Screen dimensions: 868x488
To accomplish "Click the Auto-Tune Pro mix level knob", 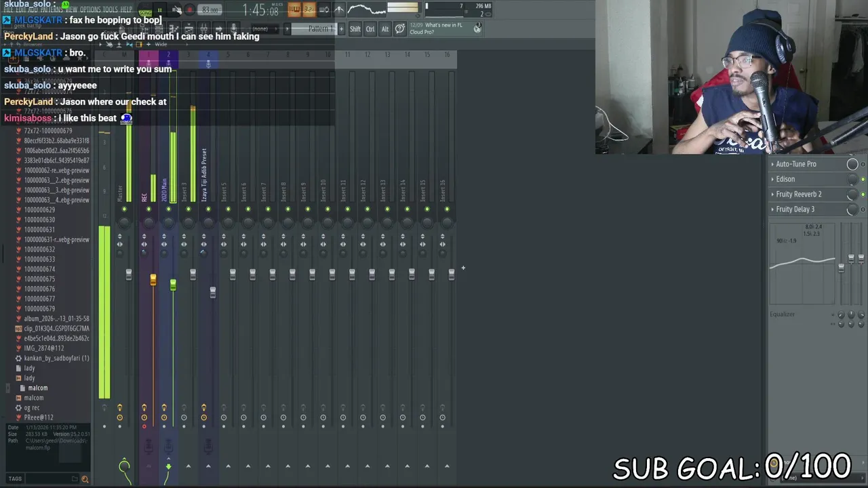I will 852,164.
